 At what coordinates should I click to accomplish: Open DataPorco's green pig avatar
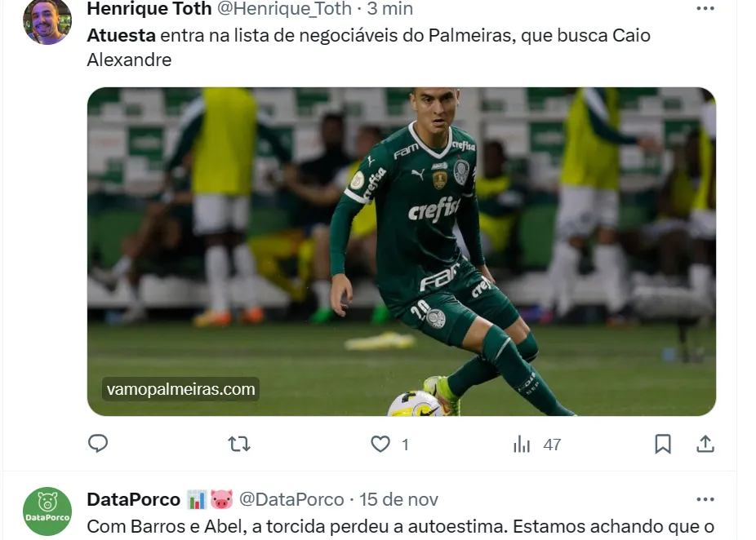point(47,511)
